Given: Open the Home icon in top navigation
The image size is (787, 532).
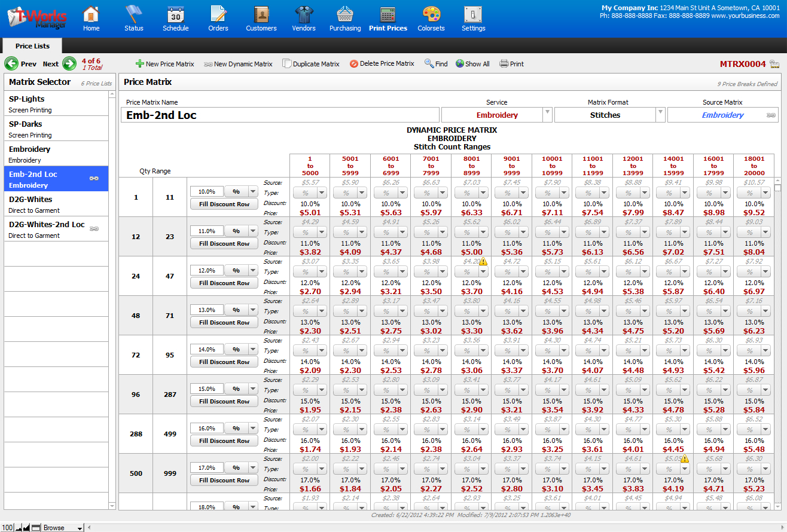Looking at the screenshot, I should click(x=91, y=14).
